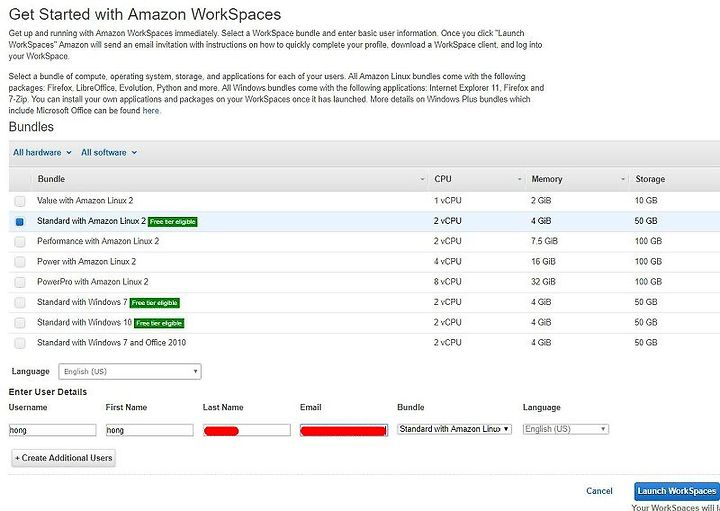
Task: Click Create Additional Users button
Action: (63, 458)
